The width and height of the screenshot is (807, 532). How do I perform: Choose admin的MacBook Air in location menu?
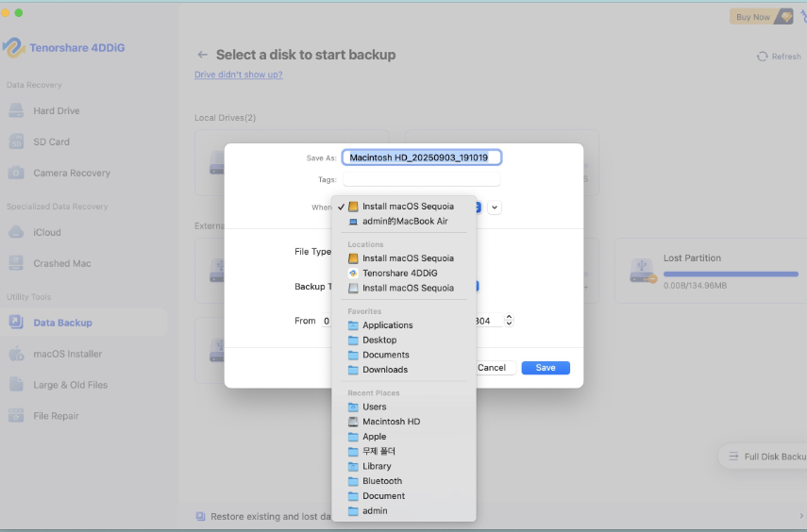(404, 222)
